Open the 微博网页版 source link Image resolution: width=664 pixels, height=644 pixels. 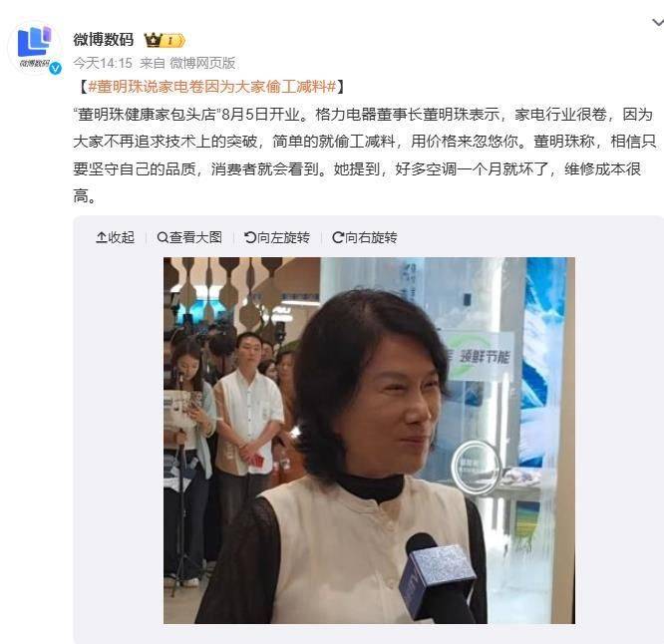point(202,63)
